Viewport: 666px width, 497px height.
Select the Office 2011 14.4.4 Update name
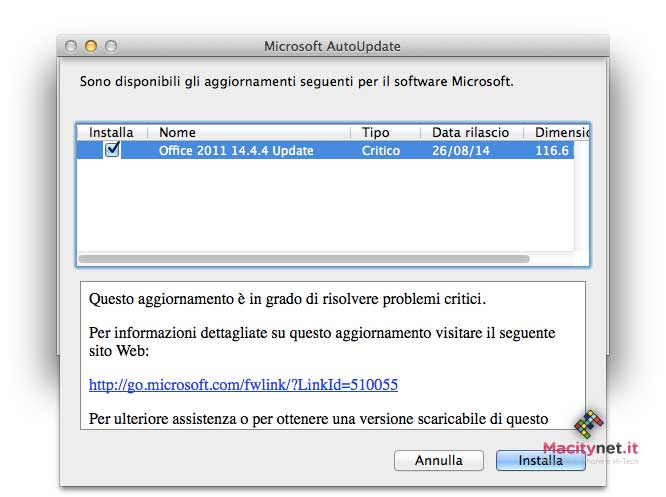point(236,151)
